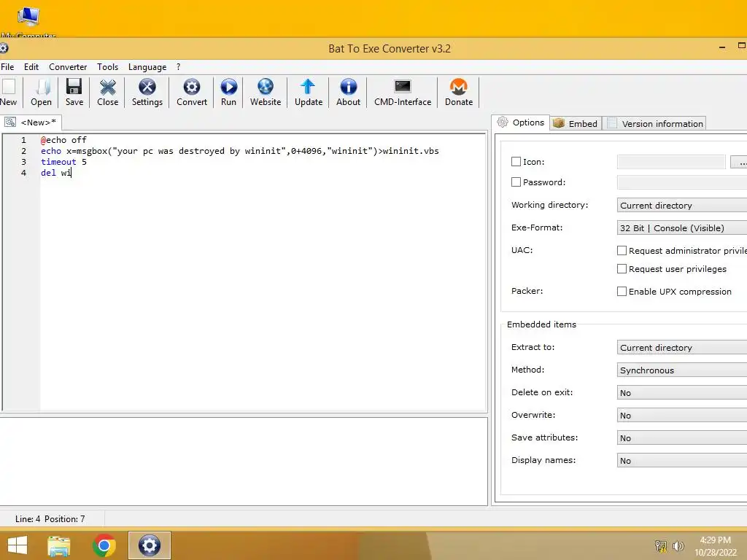The height and width of the screenshot is (560, 747).
Task: Click the output log pane below editor
Action: pyautogui.click(x=244, y=462)
